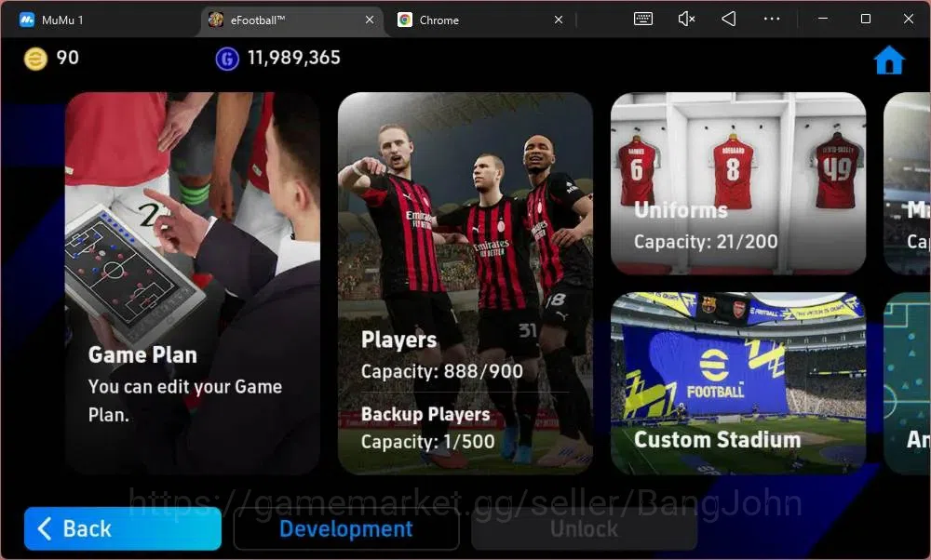The image size is (931, 560).
Task: Click the eFootball coin balance icon
Action: pos(35,59)
